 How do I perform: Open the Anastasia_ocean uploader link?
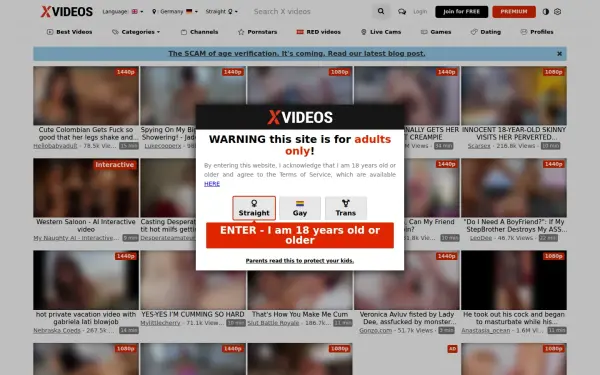[486, 331]
